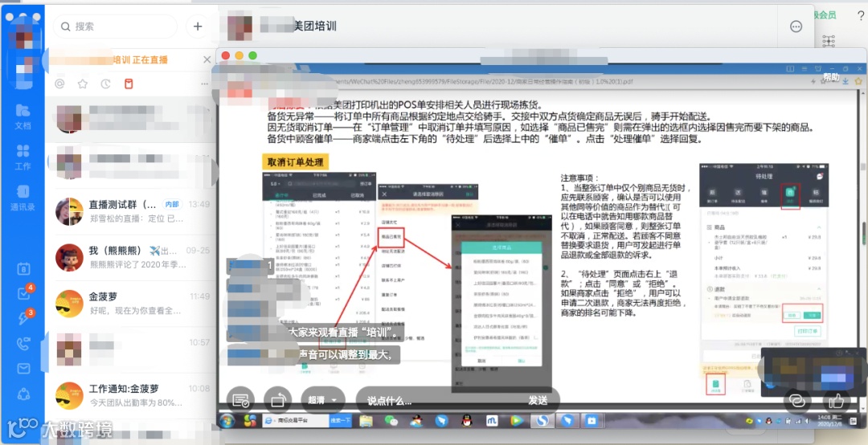The image size is (868, 445).
Task: Open the 工作 workbench in sidebar
Action: [23, 157]
